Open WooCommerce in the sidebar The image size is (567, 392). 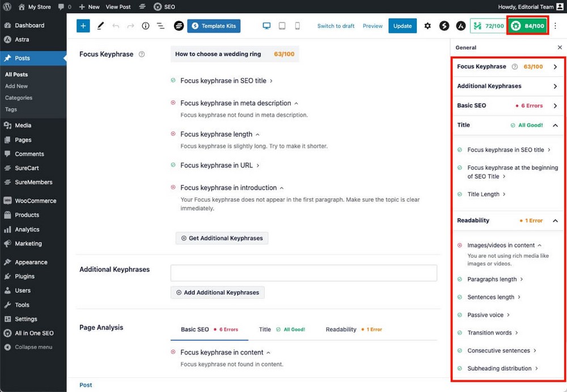(x=35, y=201)
